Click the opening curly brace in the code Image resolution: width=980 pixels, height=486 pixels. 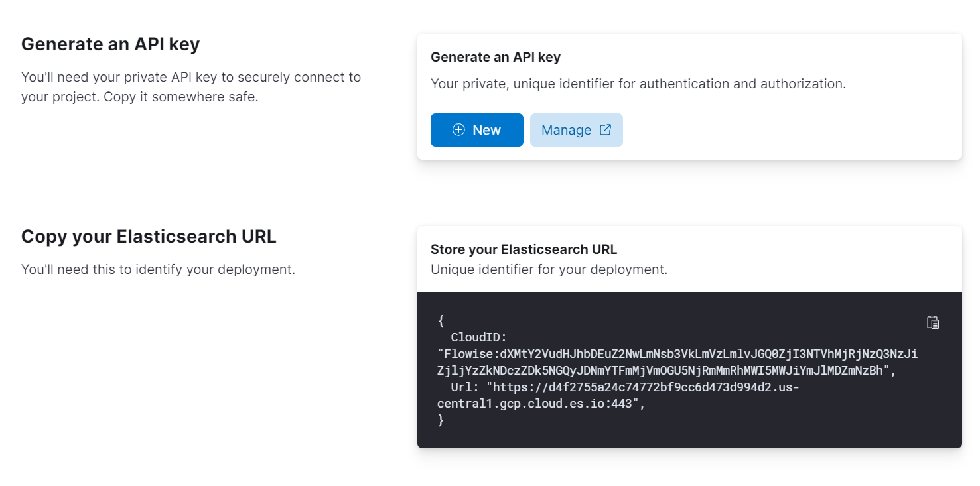click(x=441, y=321)
